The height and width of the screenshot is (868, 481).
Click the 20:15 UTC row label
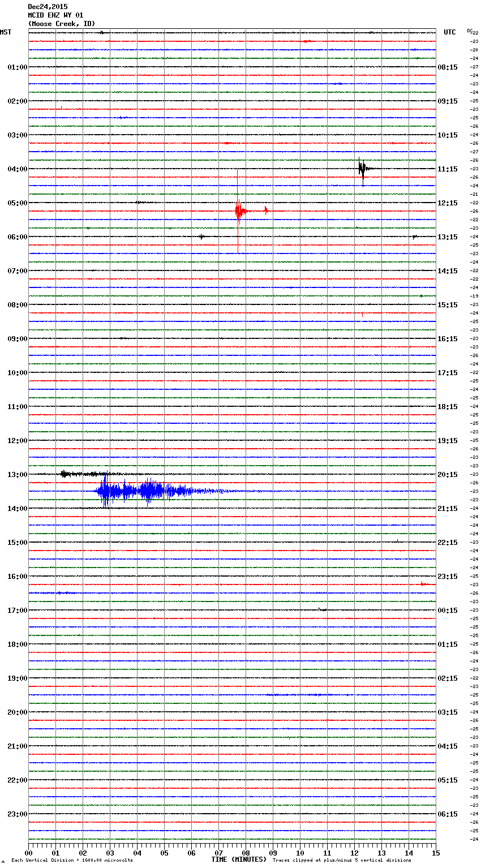click(448, 475)
